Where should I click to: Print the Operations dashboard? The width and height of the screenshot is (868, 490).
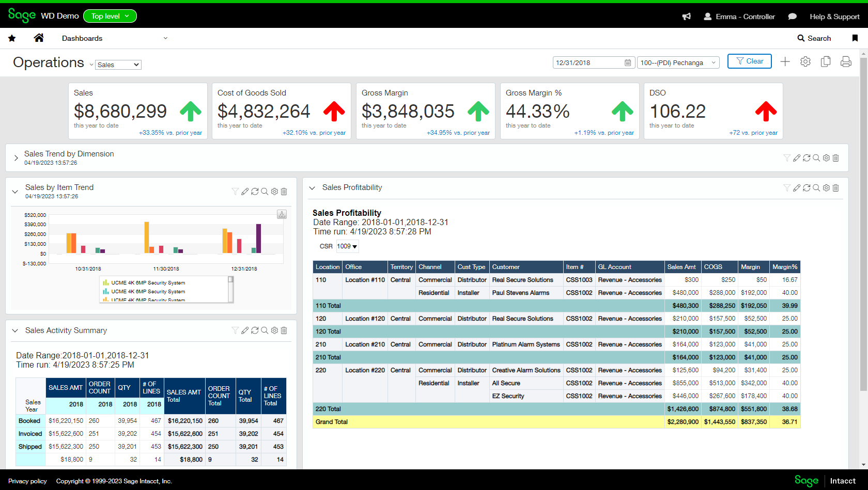846,61
